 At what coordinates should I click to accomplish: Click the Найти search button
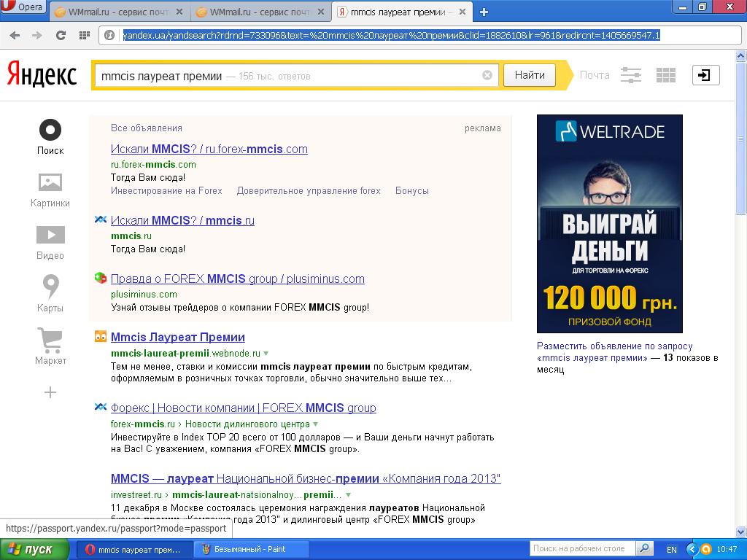530,75
